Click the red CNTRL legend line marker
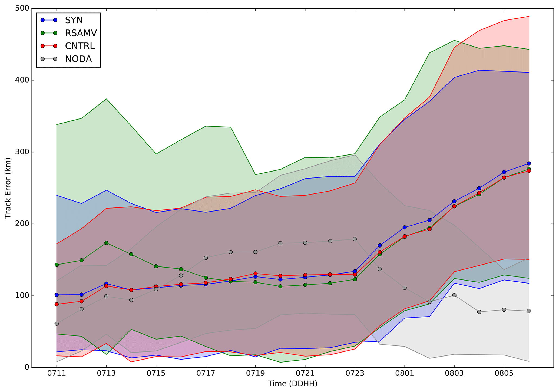The height and width of the screenshot is (392, 559). 49,46
